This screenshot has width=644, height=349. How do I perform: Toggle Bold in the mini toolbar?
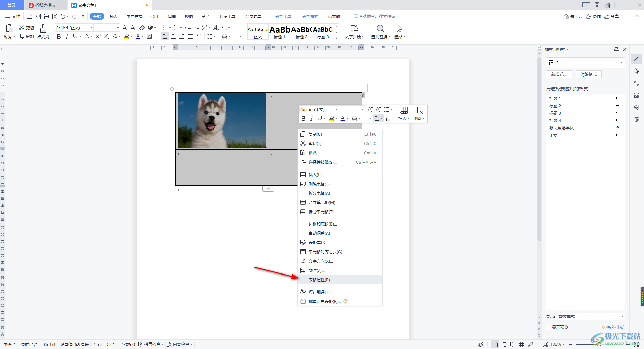pyautogui.click(x=303, y=118)
